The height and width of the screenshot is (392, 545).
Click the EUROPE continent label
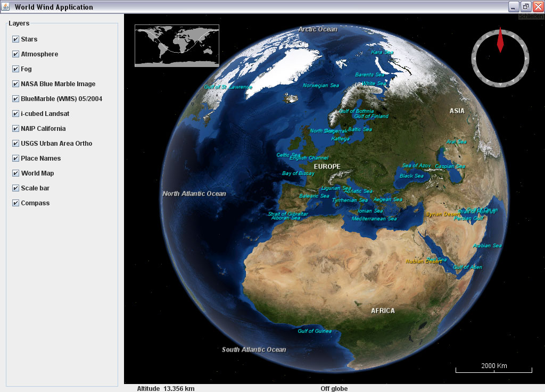[327, 166]
